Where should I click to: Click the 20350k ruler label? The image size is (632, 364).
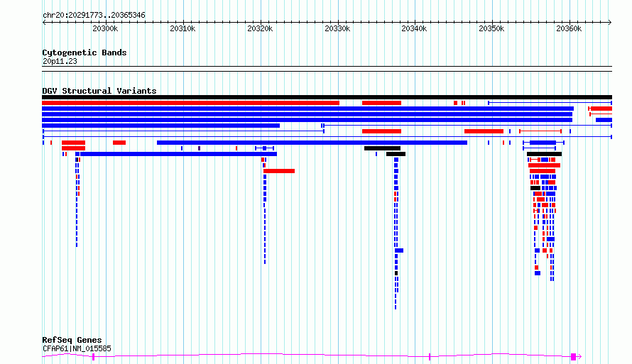[491, 28]
